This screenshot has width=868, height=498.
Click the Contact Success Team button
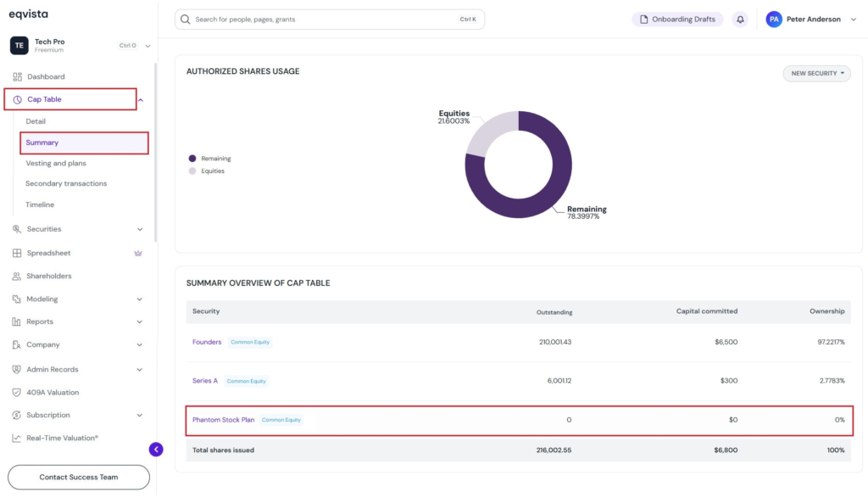tap(79, 477)
